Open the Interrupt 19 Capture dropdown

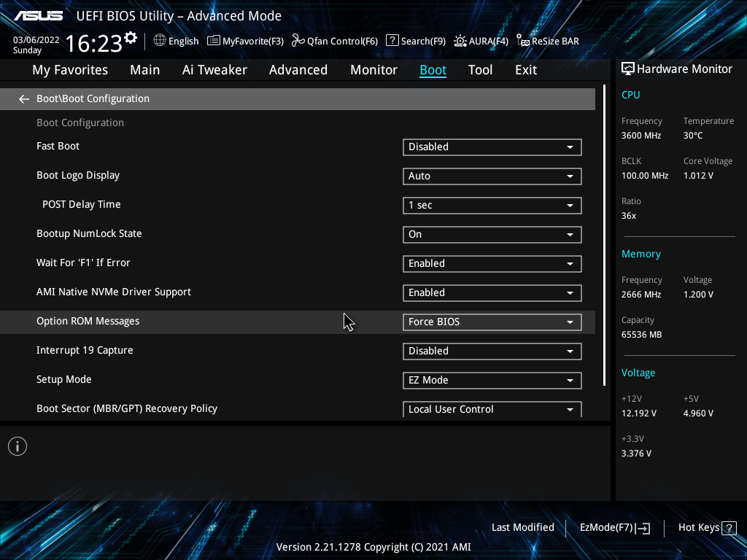pos(492,351)
